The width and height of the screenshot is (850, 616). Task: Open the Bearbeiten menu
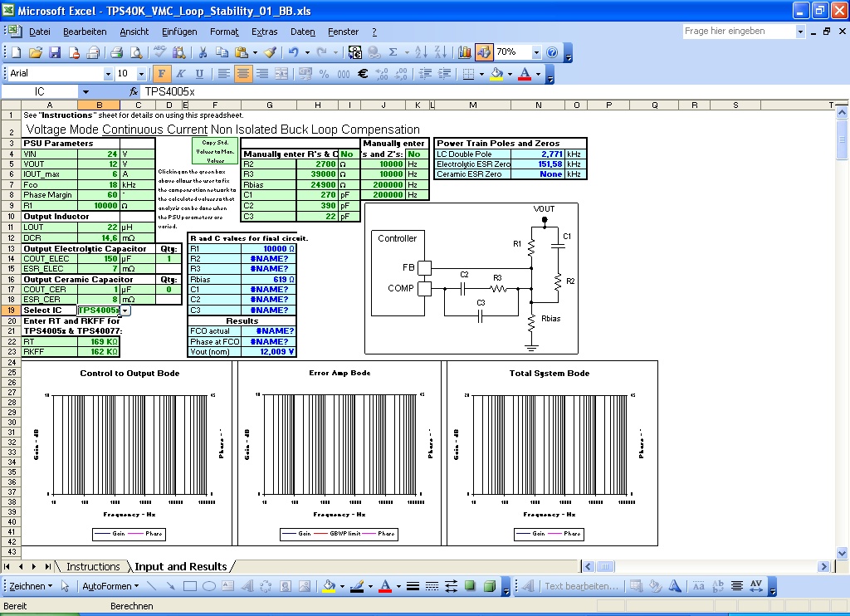click(x=85, y=32)
